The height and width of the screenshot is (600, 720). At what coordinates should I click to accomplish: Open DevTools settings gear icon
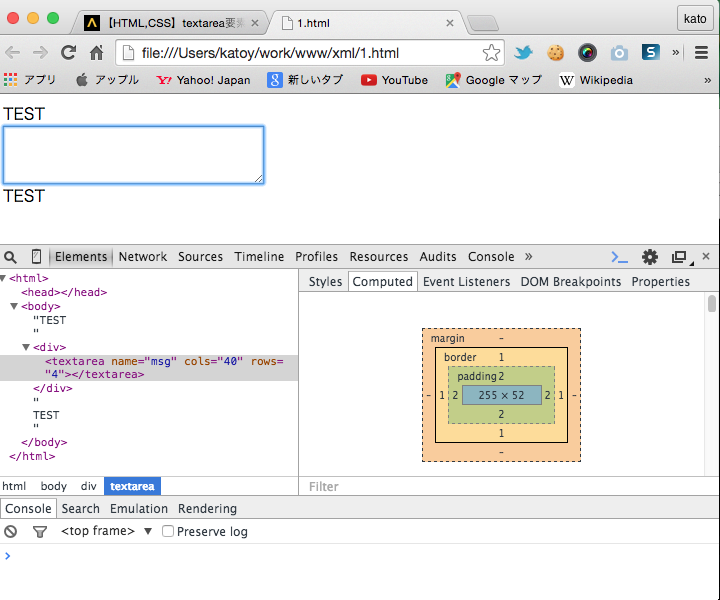(650, 257)
